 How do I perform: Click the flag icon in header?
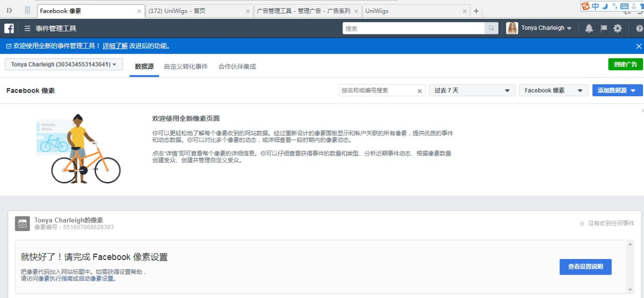(x=603, y=28)
